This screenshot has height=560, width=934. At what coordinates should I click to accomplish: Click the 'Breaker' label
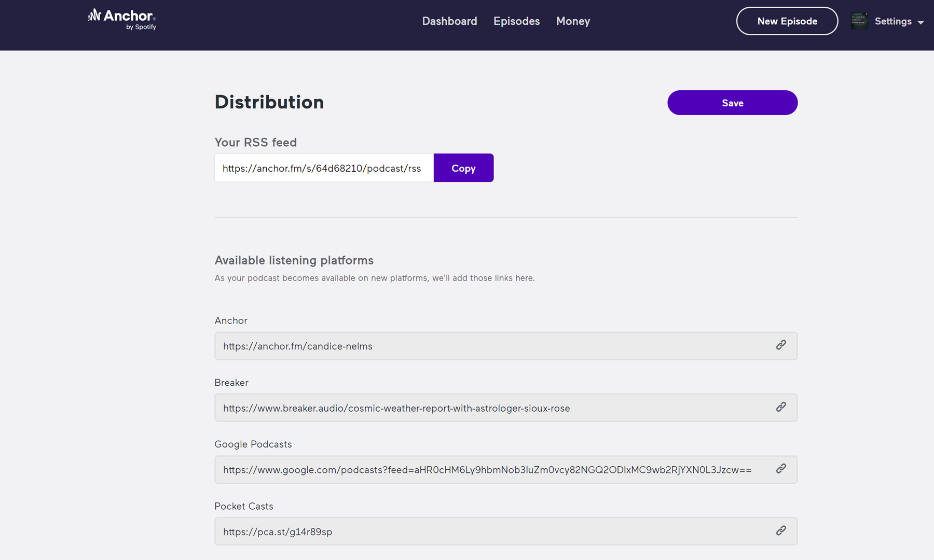[231, 383]
